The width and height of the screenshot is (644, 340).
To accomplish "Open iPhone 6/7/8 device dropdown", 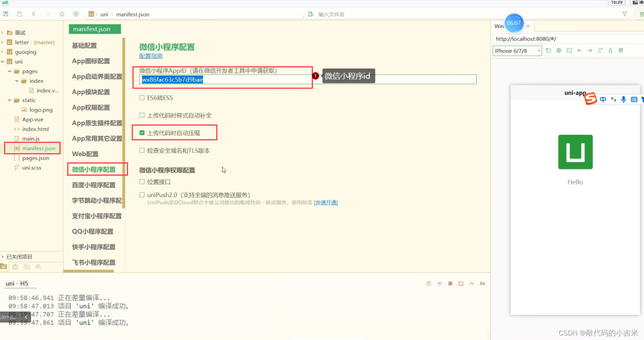I will 517,51.
